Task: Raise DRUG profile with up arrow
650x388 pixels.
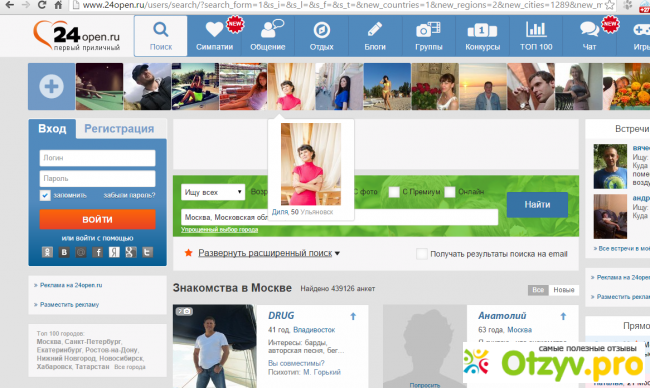Action: point(353,316)
